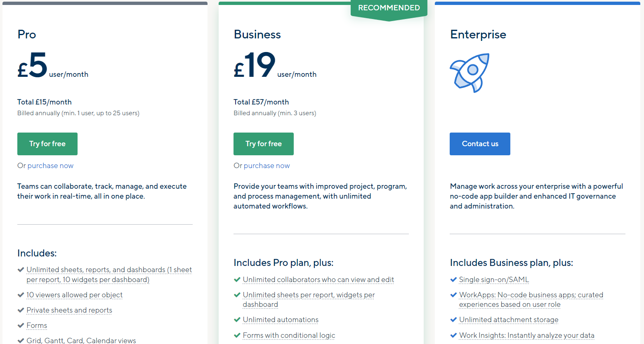
Task: Click the 10 viewers allowed per object link
Action: coord(74,295)
